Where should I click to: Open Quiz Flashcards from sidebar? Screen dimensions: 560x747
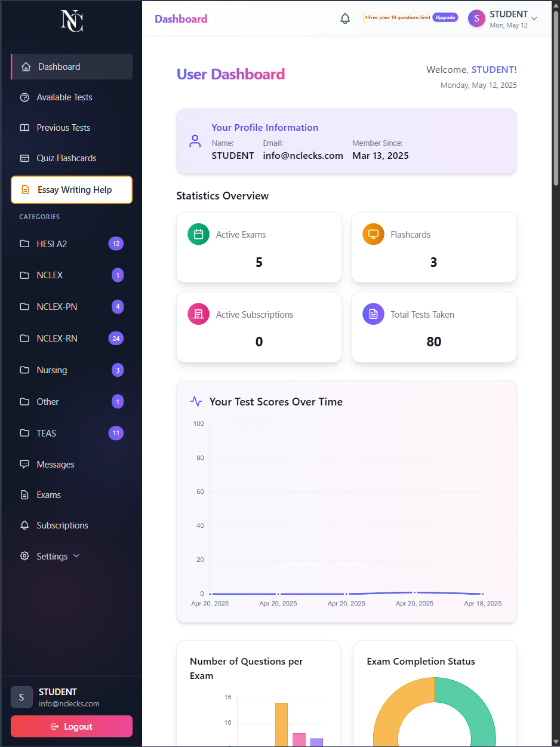click(66, 158)
